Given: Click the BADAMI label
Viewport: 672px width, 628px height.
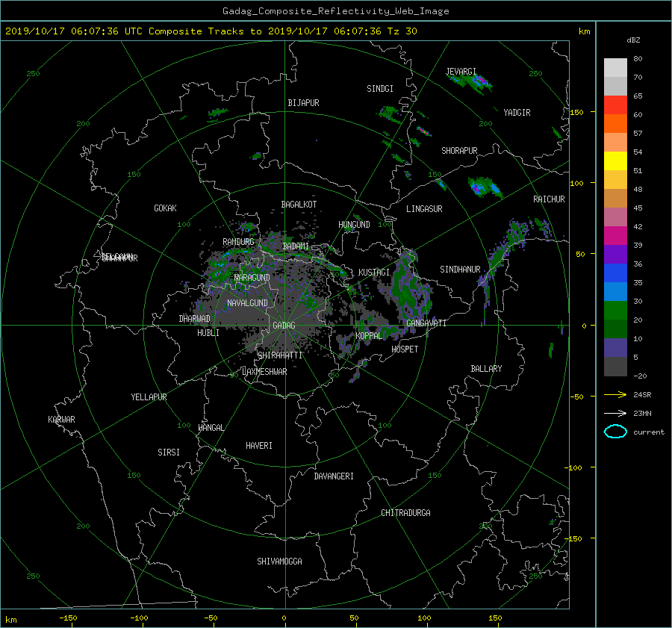Looking at the screenshot, I should coord(296,246).
